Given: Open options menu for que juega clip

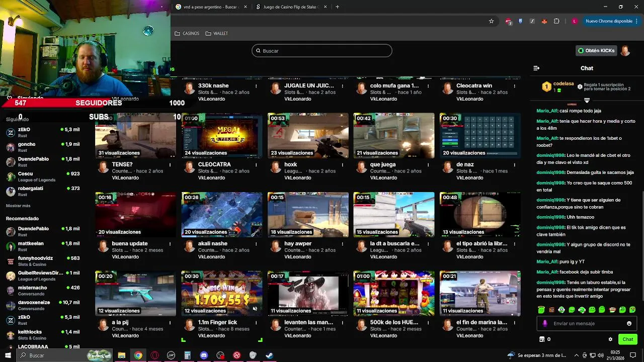Looking at the screenshot, I should click(428, 165).
